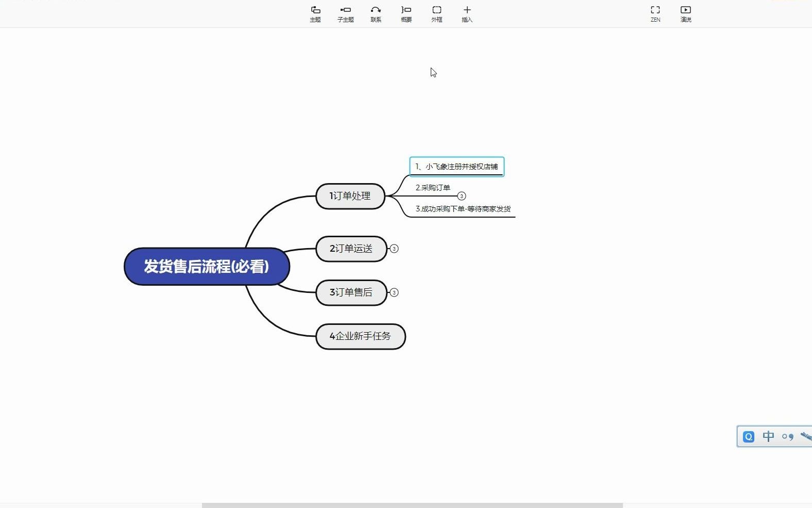This screenshot has height=508, width=812.
Task: Expand 2订单运送 collapsed children
Action: [394, 249]
